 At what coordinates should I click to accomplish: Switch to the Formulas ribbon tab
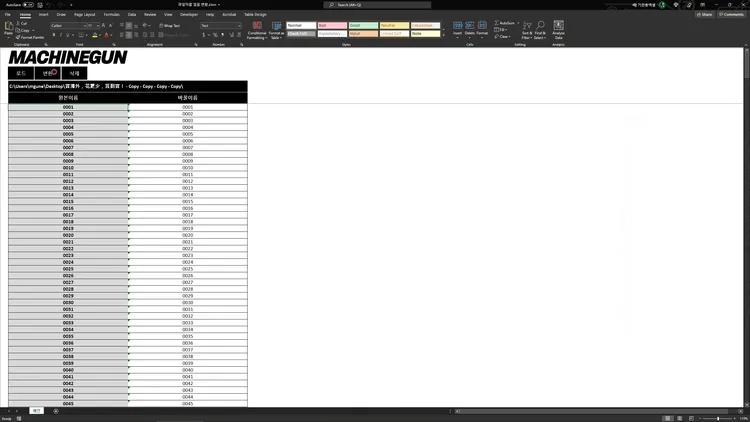(112, 15)
